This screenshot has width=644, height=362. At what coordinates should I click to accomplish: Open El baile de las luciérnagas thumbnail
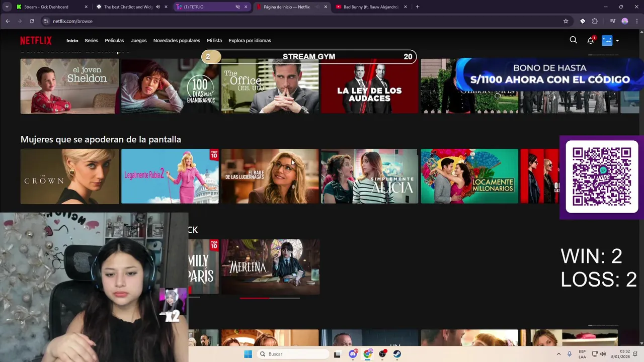tap(270, 176)
